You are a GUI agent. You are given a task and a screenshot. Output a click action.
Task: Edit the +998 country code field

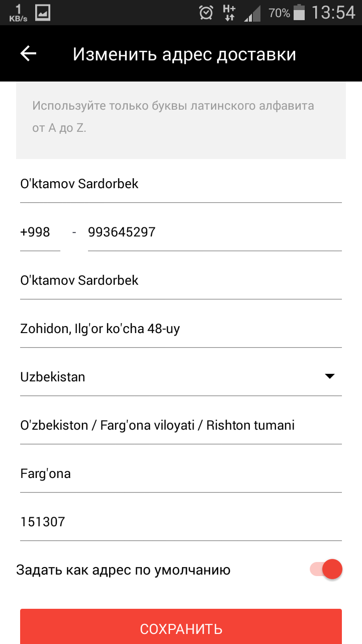pos(40,232)
